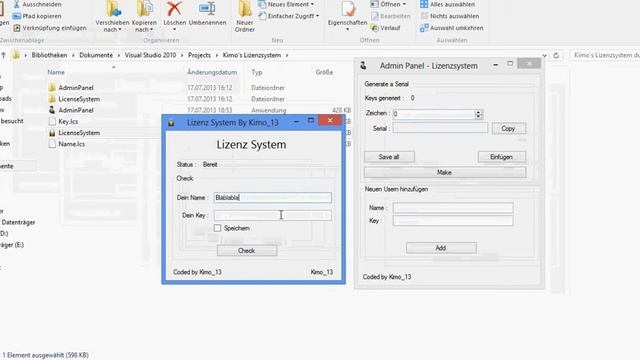Click the Dein Name input field
The height and width of the screenshot is (360, 640).
(273, 198)
